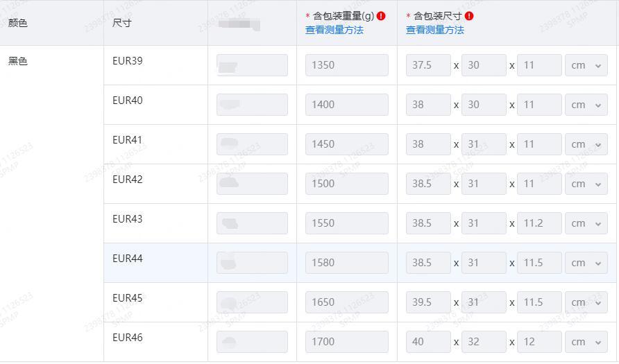Image resolution: width=619 pixels, height=364 pixels.
Task: Click the blurred input field in EUR42 row
Action: (252, 184)
